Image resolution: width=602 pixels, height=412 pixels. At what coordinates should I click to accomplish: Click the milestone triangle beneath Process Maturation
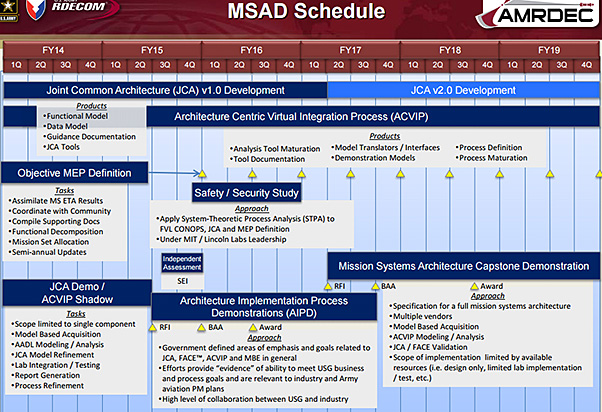point(499,174)
